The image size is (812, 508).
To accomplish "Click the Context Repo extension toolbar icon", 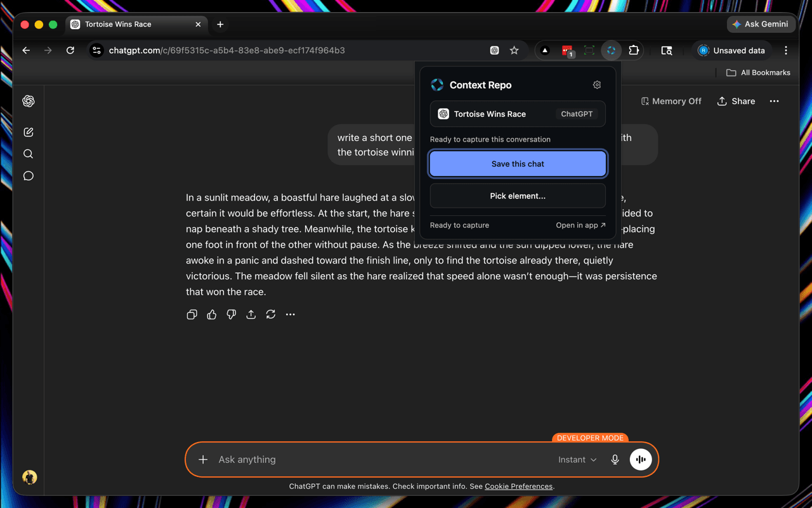I will (611, 50).
